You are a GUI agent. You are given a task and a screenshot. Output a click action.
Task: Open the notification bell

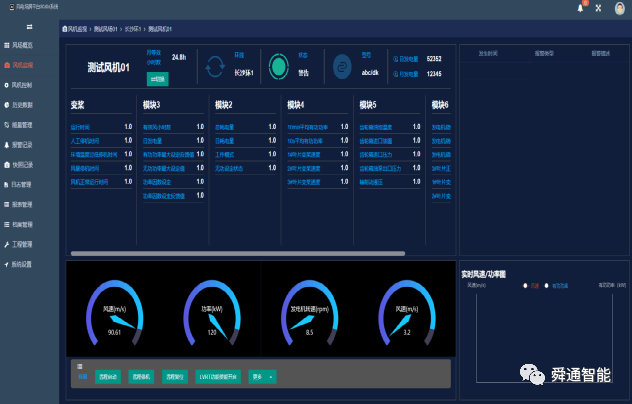[580, 8]
